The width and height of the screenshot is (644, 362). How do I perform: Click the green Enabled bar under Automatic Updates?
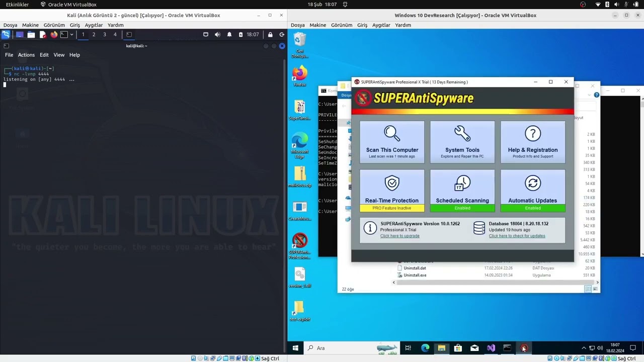533,208
